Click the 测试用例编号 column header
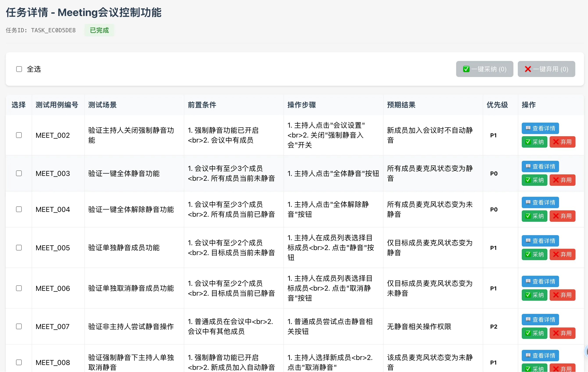This screenshot has height=372, width=588. (x=57, y=105)
